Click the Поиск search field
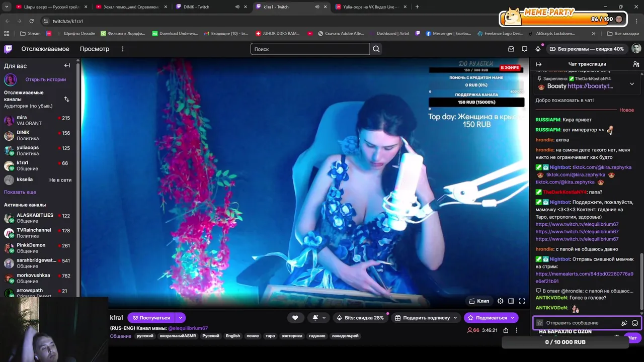644x362 pixels. click(x=310, y=49)
